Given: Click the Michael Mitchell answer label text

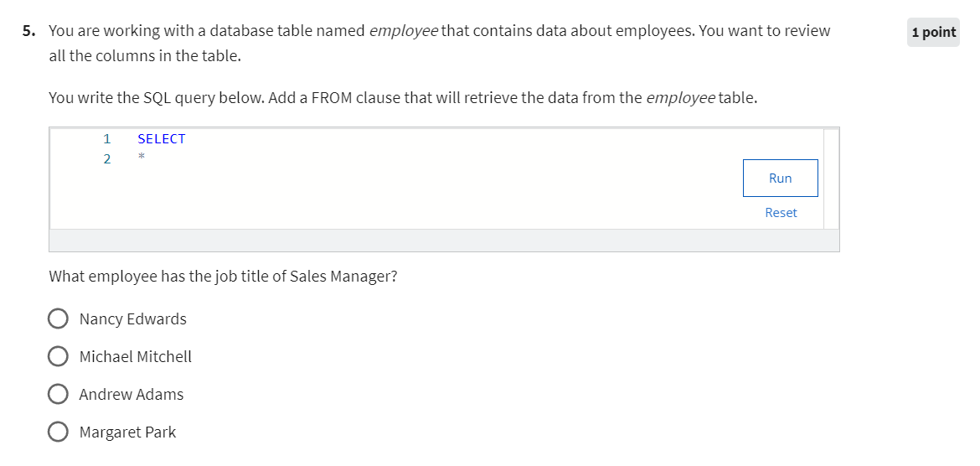Looking at the screenshot, I should point(136,356).
